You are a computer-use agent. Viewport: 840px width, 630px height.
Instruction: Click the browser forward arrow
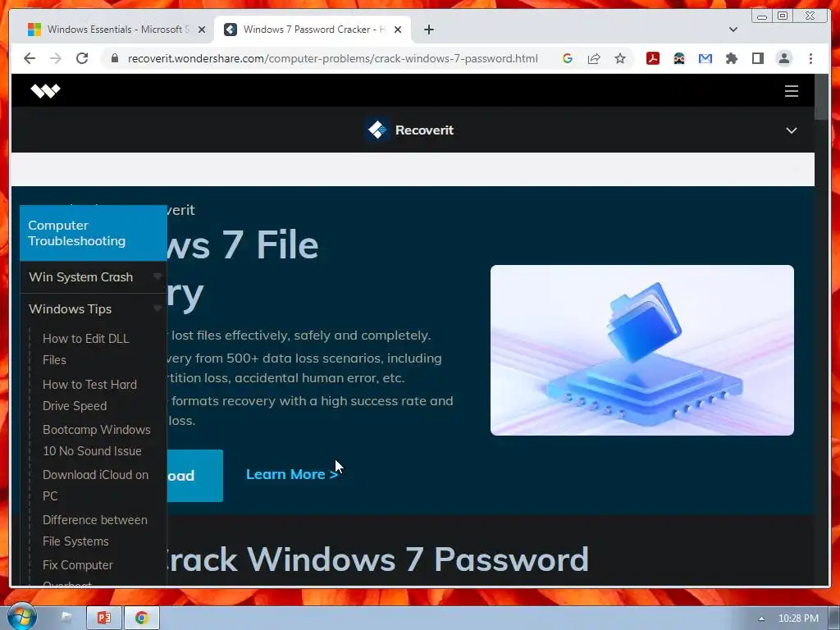click(x=56, y=58)
